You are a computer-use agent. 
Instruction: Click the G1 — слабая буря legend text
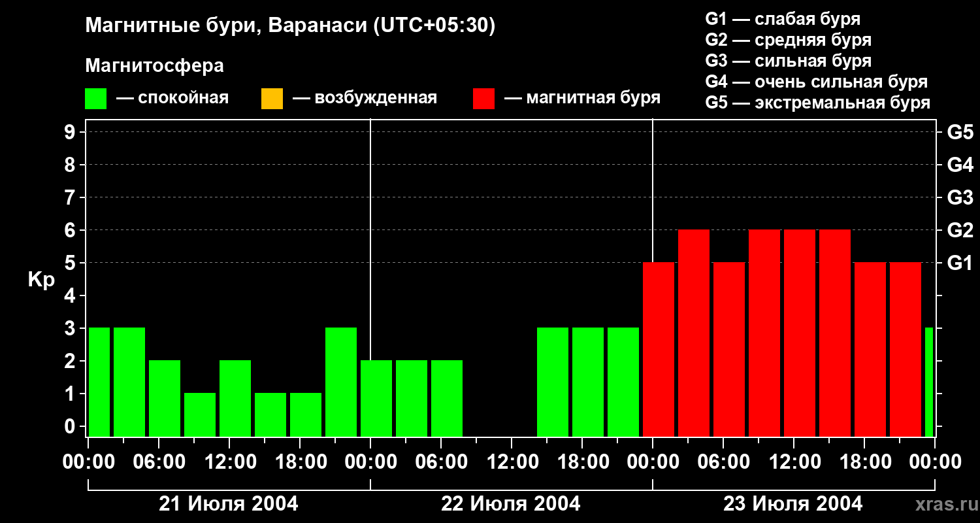point(783,19)
